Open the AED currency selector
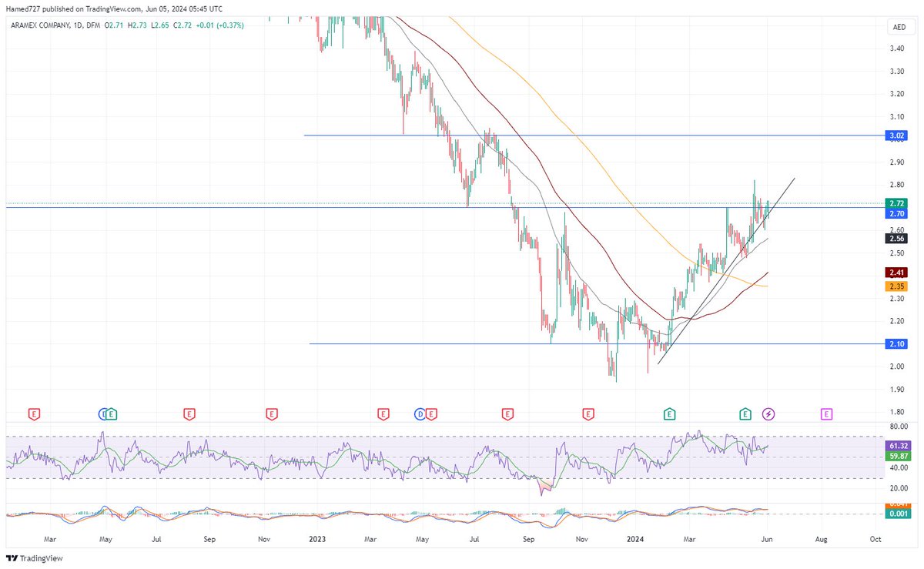This screenshot has width=924, height=569. point(899,26)
